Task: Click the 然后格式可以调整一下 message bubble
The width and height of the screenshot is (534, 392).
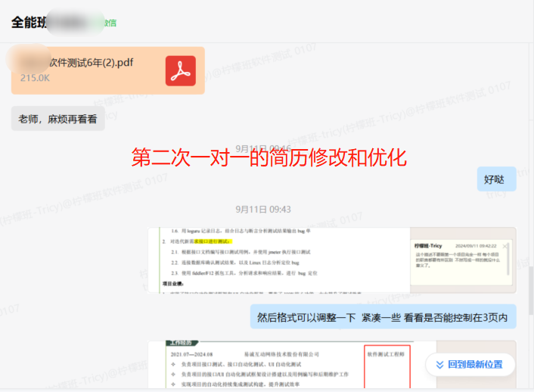Action: click(383, 317)
